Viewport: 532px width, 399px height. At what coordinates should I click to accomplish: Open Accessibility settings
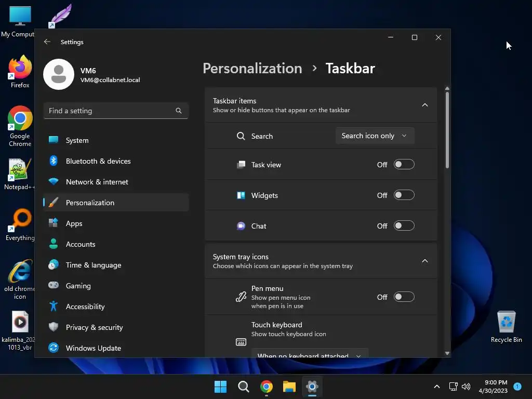(x=116, y=307)
